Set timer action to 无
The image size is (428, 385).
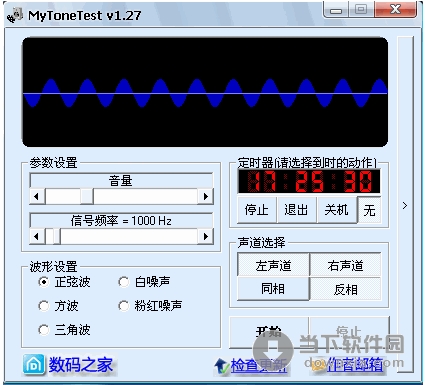coord(369,210)
